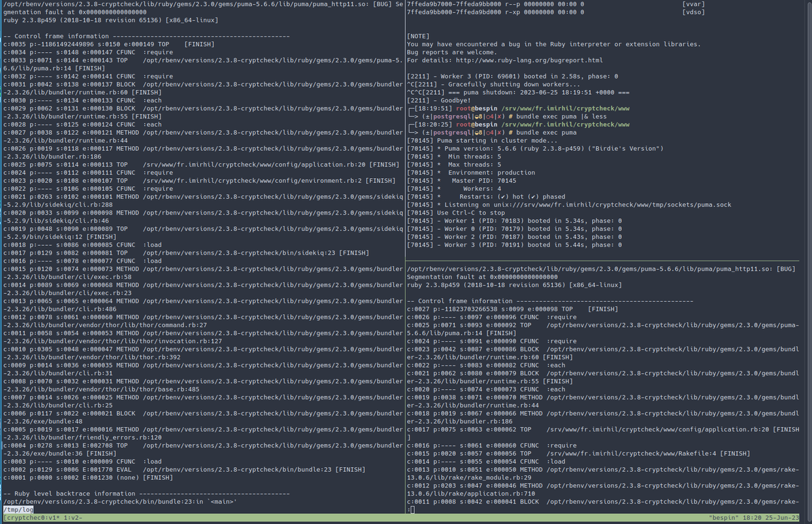Click frame line c:0027 in lower-right pane
The height and width of the screenshot is (524, 812).
coord(512,309)
